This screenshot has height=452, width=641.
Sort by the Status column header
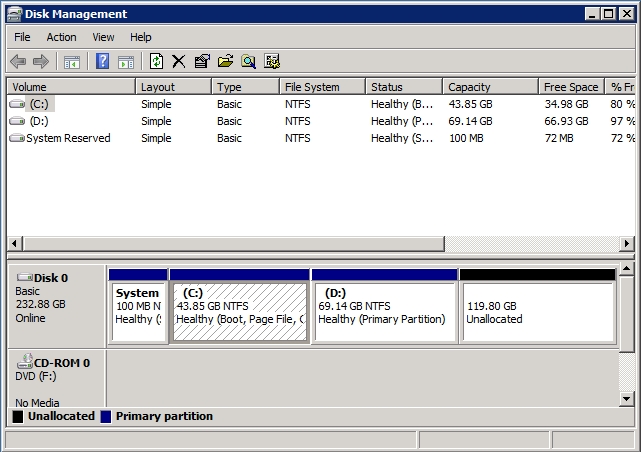point(404,87)
